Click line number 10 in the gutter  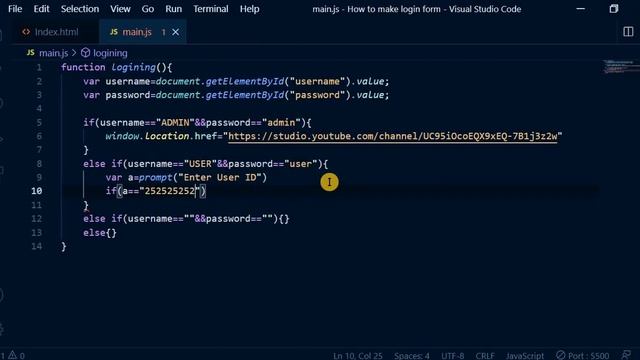coord(36,191)
